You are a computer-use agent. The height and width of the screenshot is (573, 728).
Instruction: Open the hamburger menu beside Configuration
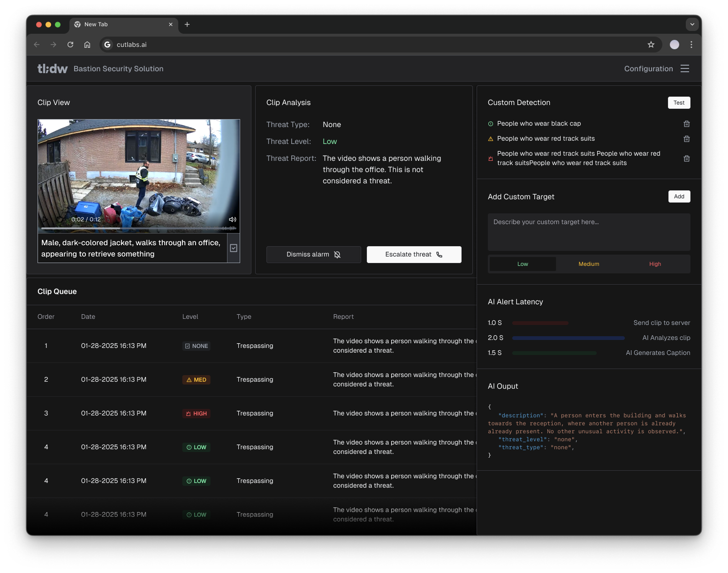point(685,69)
